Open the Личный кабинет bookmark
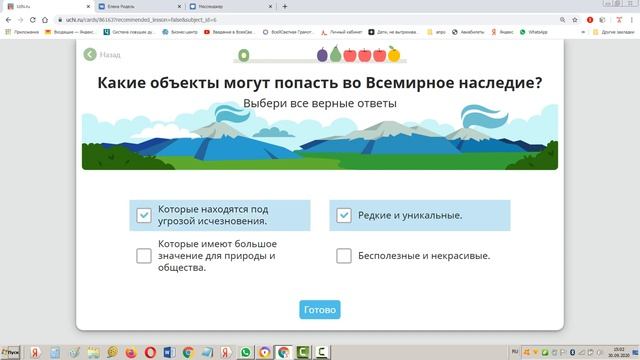Image resolution: width=640 pixels, height=360 pixels. [341, 32]
